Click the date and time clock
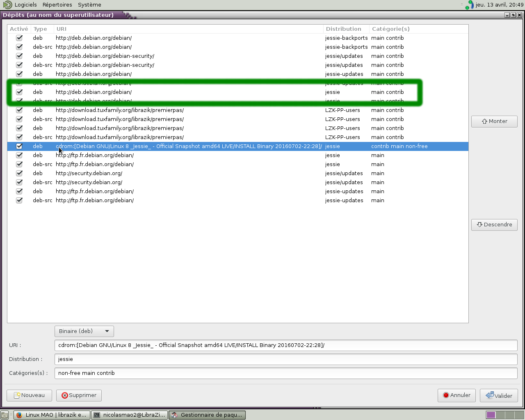 pos(500,5)
